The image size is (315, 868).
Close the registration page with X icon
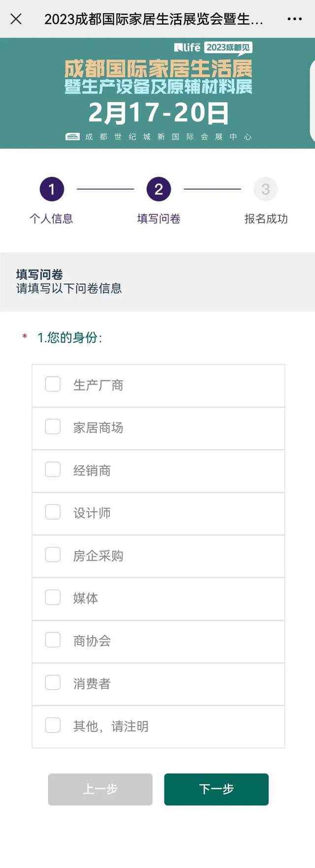[x=16, y=19]
